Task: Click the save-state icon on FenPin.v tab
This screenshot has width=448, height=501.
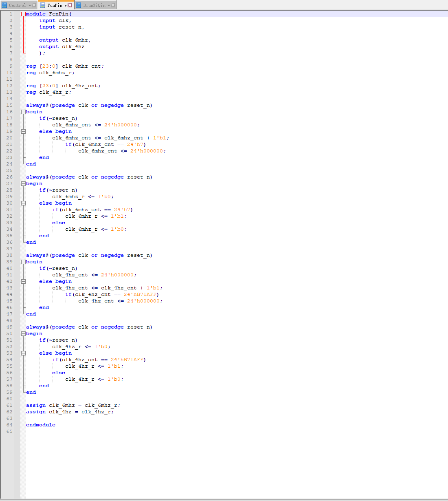Action: (42, 5)
